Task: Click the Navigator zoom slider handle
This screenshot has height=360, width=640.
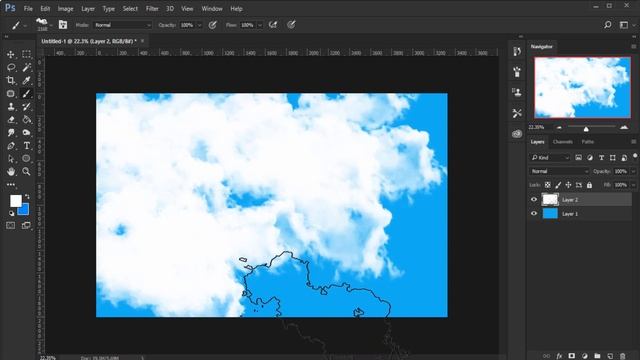Action: [x=586, y=129]
